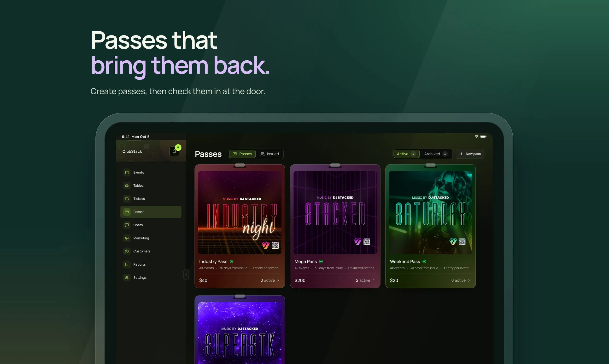
Task: Click the heart logo on Saturday artwork
Action: [453, 242]
